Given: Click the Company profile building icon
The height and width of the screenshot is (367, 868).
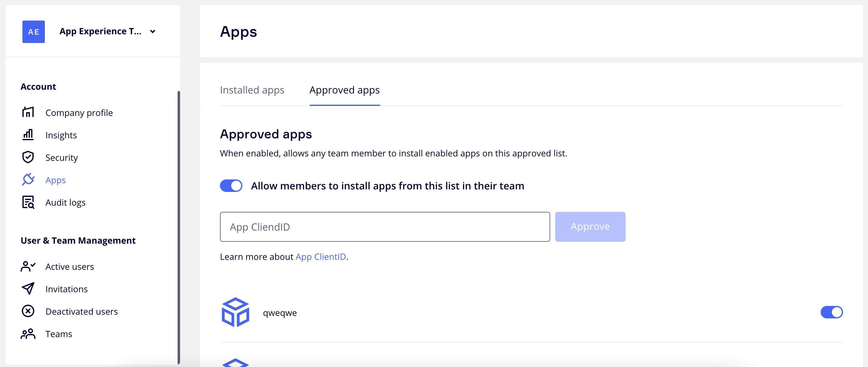Looking at the screenshot, I should 28,112.
